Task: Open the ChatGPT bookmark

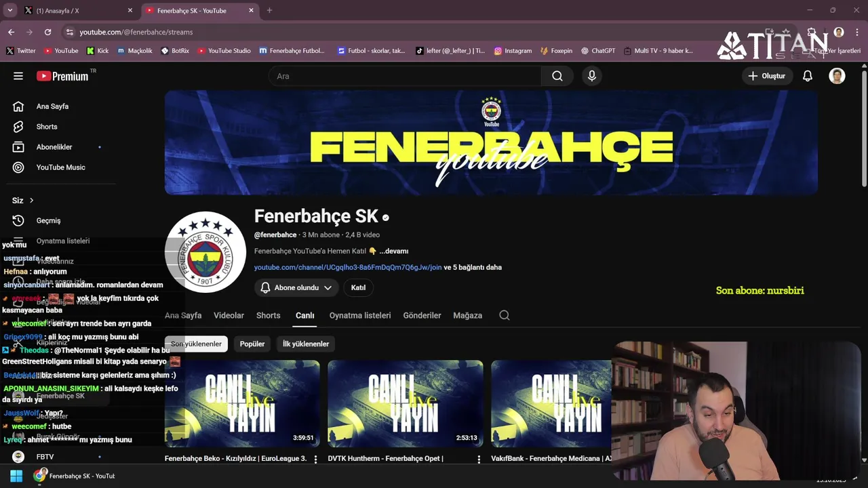Action: [x=598, y=51]
